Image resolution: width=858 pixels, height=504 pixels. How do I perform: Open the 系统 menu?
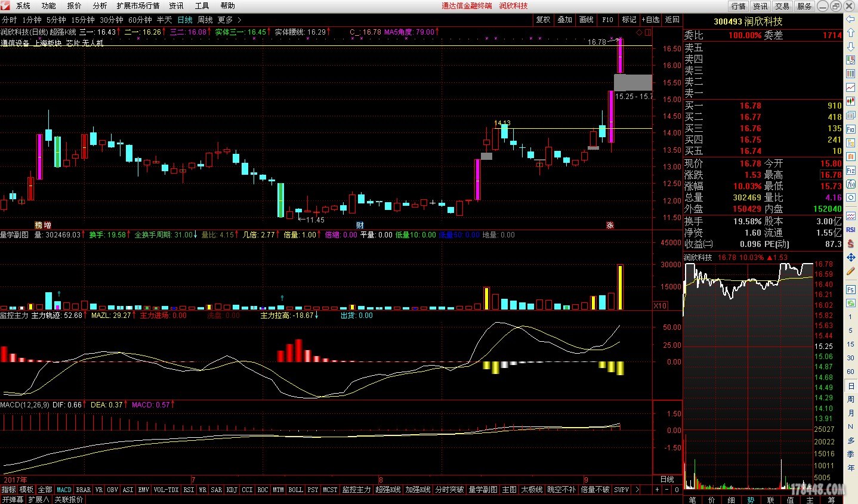[x=23, y=6]
